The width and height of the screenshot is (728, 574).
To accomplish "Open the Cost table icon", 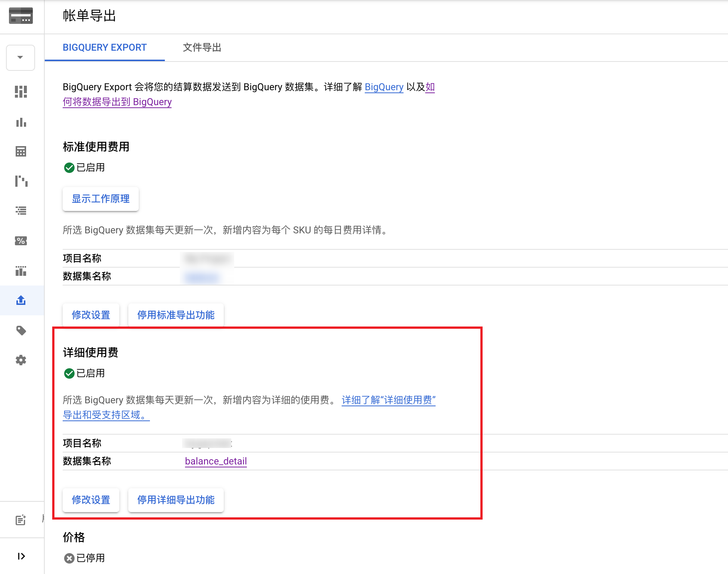I will [21, 151].
